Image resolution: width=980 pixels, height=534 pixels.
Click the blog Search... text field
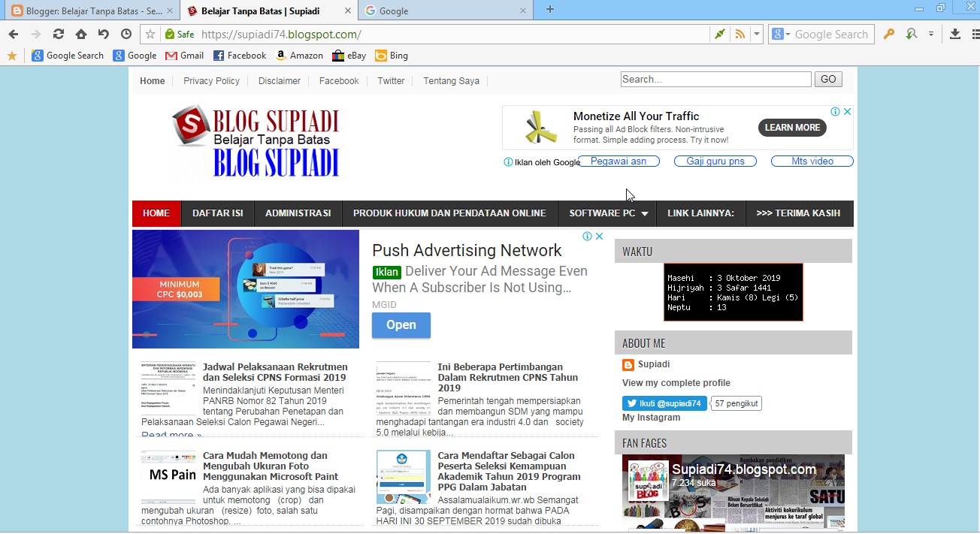point(715,79)
